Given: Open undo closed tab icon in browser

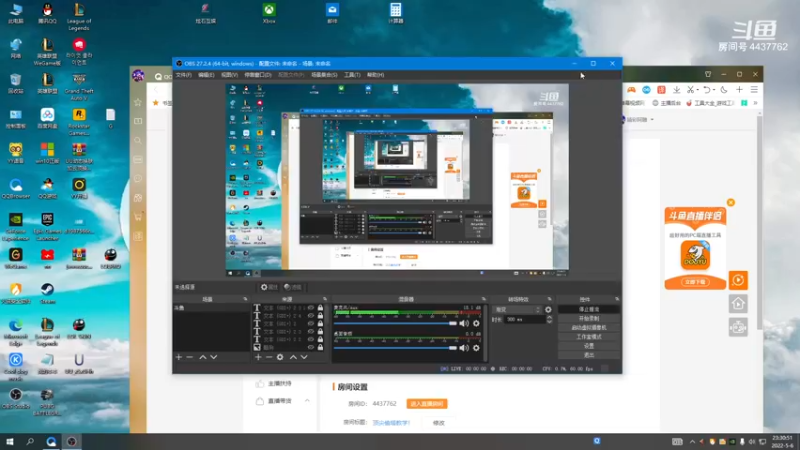Looking at the screenshot, I should tap(707, 90).
